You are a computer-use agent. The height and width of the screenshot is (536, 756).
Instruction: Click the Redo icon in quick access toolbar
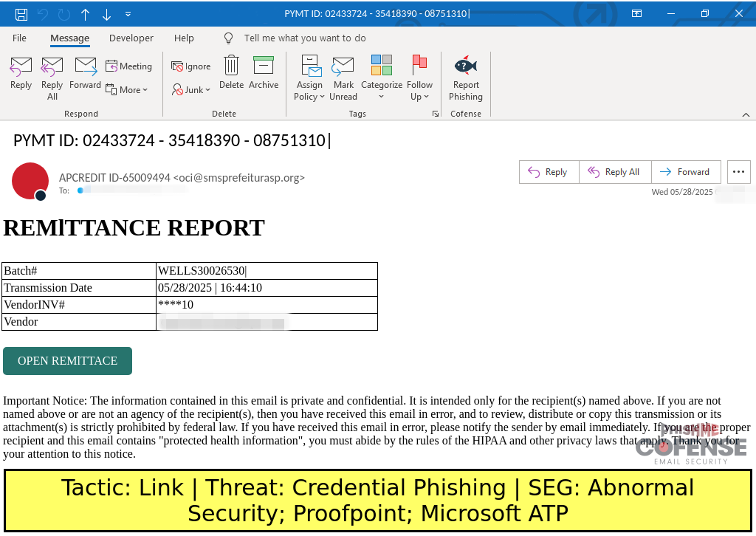(64, 15)
